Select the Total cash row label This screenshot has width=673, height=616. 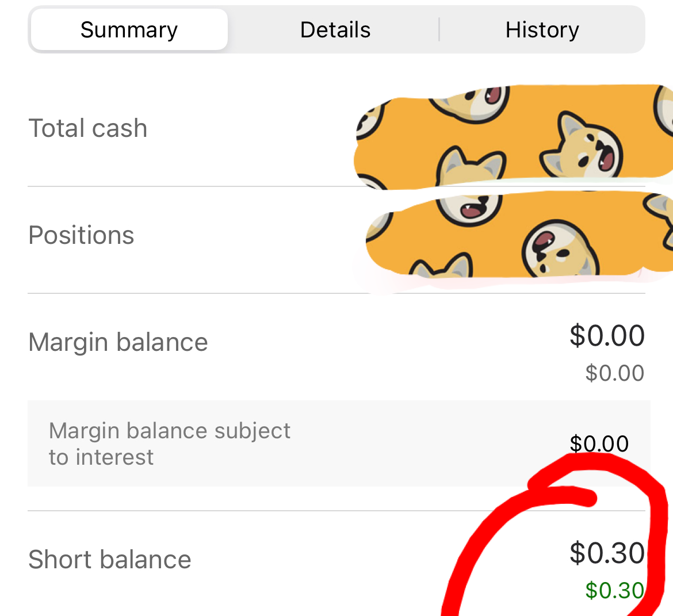click(x=88, y=128)
